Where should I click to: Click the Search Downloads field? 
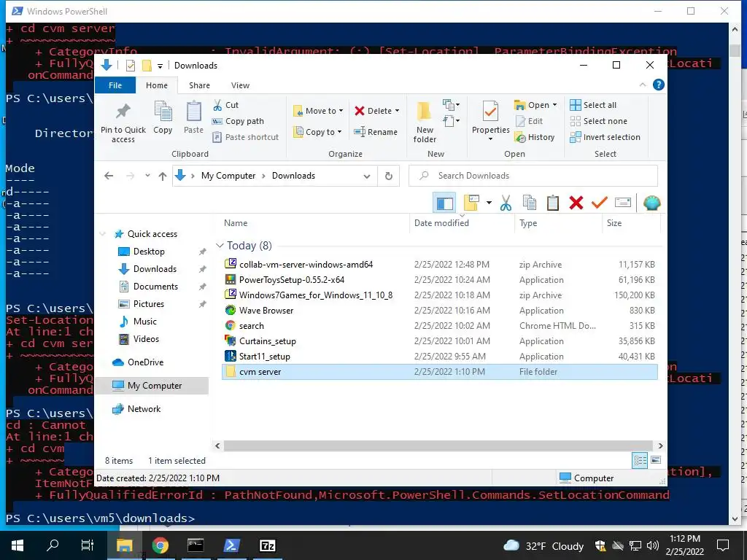pos(533,176)
